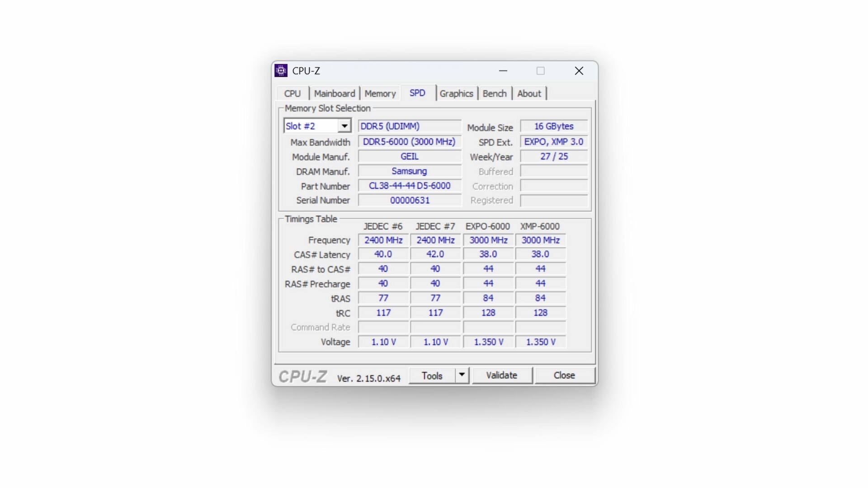
Task: Click the Tools button
Action: click(x=432, y=375)
